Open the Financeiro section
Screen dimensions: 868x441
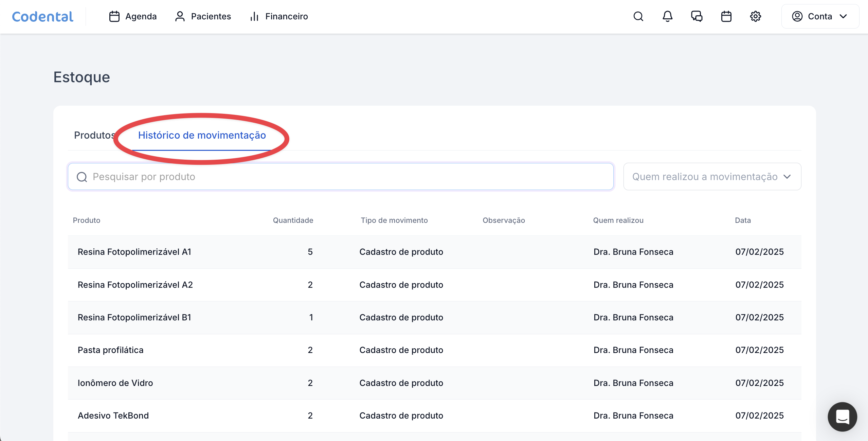[278, 16]
